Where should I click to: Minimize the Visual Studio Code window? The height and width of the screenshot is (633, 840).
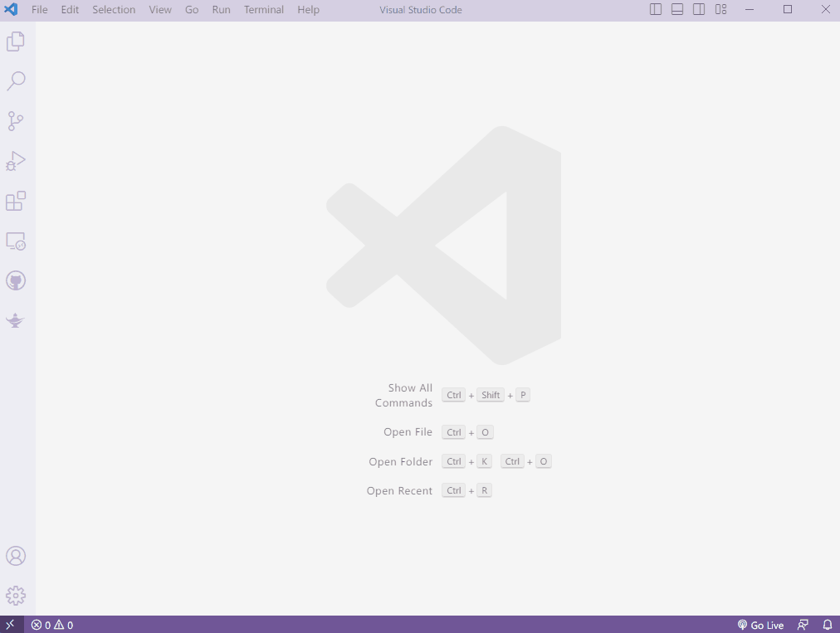point(750,9)
